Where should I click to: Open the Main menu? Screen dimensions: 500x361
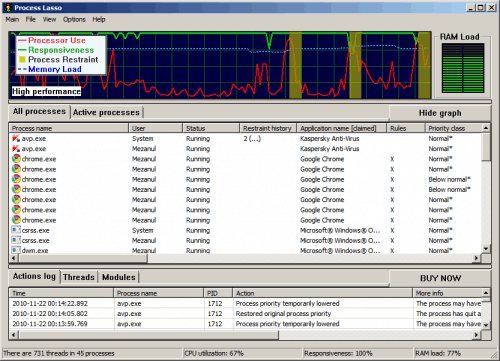pyautogui.click(x=12, y=19)
